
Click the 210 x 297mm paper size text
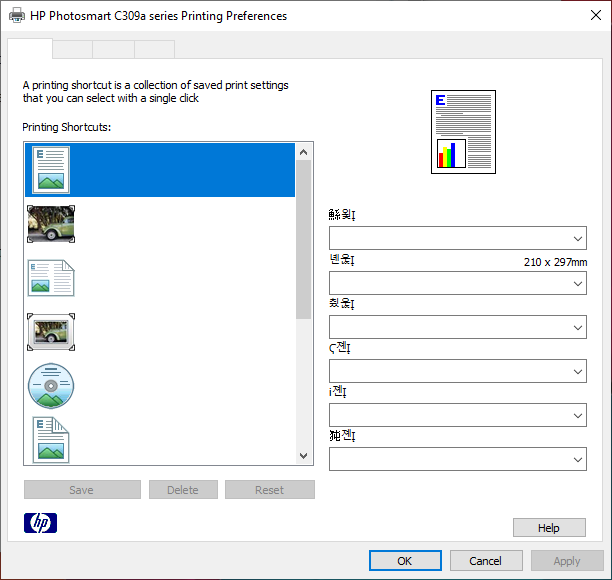[x=555, y=262]
